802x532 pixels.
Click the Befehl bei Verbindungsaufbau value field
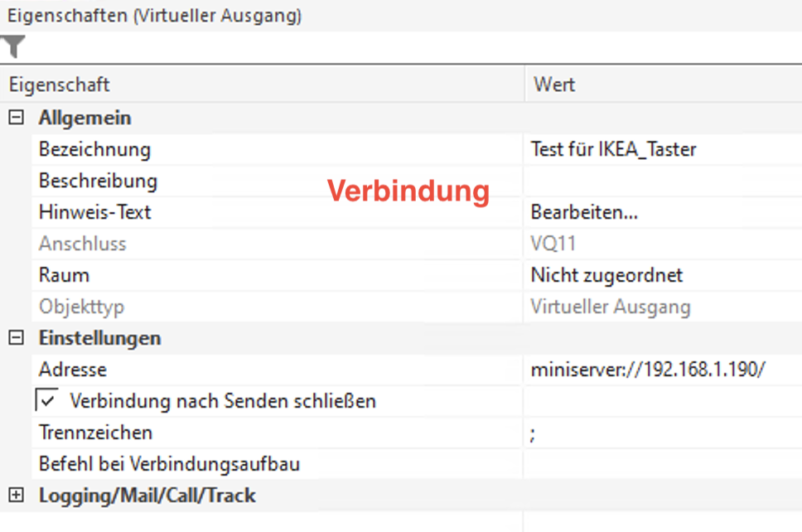click(x=661, y=464)
